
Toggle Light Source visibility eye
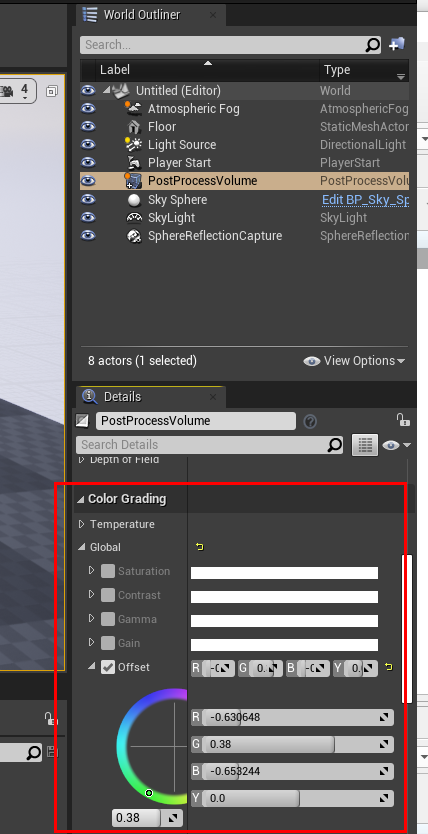[88, 145]
